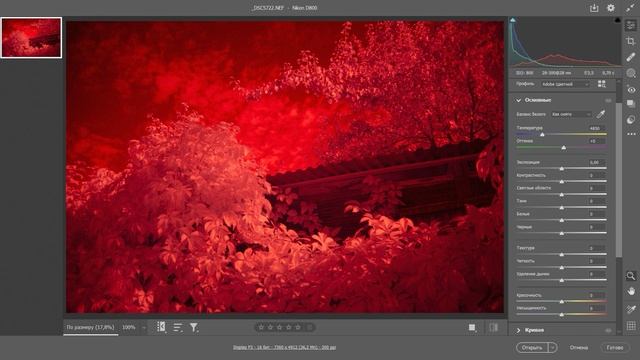Open the Snapshots panel icon
The image size is (640, 360).
(631, 104)
